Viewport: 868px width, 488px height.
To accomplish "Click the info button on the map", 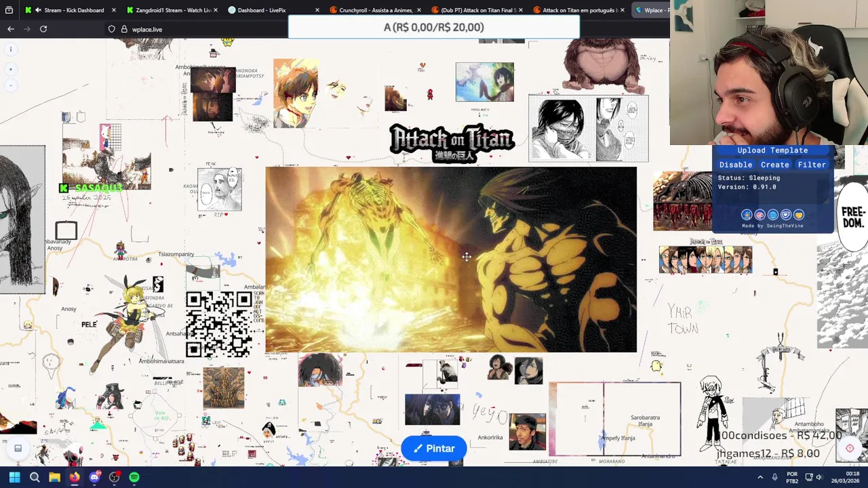I will 11,49.
